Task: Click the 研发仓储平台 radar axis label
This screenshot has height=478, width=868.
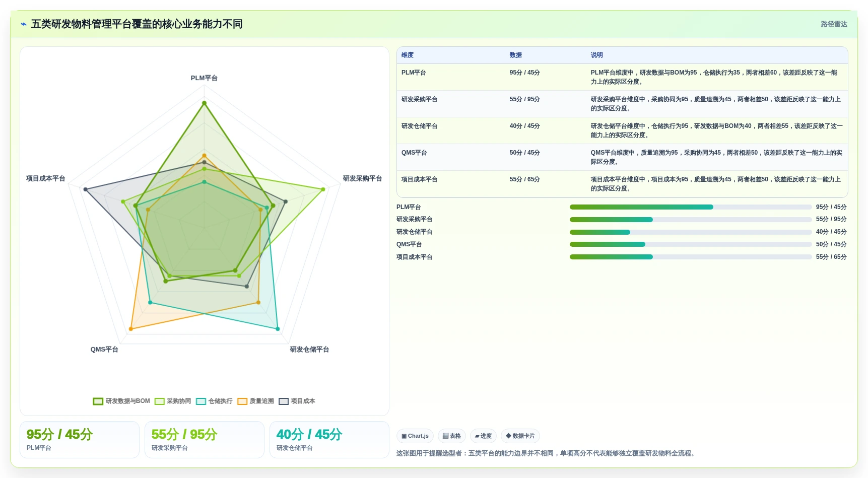Action: click(309, 350)
